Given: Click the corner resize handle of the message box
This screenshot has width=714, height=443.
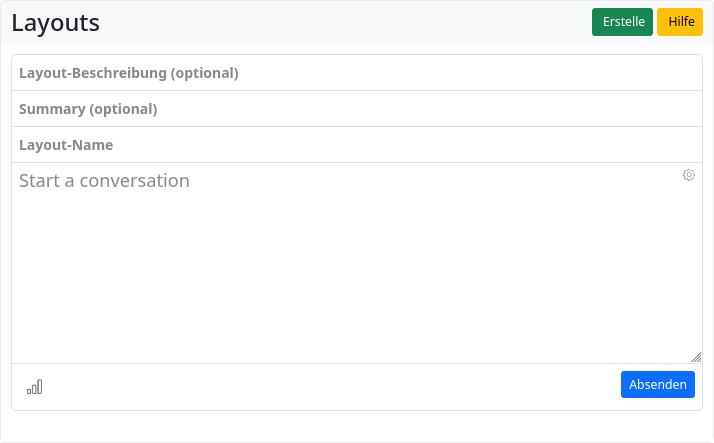Looking at the screenshot, I should tap(696, 357).
